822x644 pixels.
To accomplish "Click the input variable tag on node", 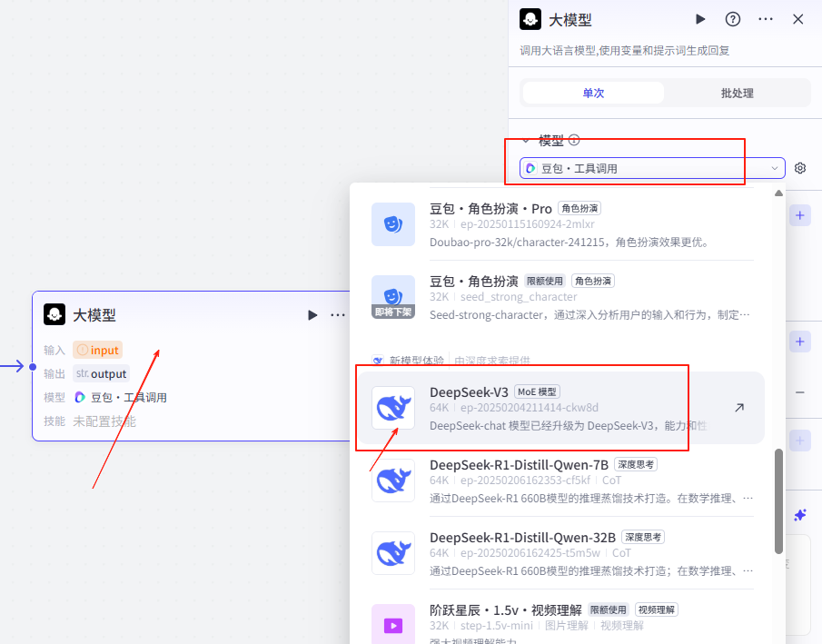I will [97, 350].
